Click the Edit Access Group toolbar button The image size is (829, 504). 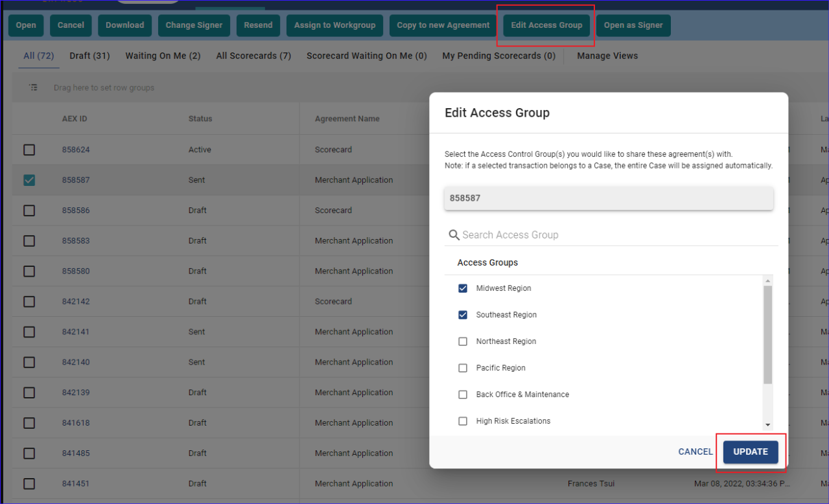546,25
